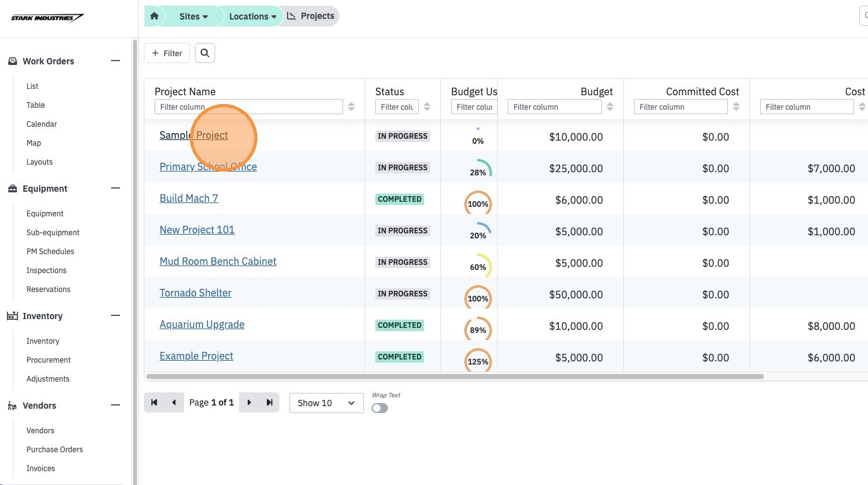Screen dimensions: 868x485
Task: Open the search magnifier icon
Action: coord(205,54)
